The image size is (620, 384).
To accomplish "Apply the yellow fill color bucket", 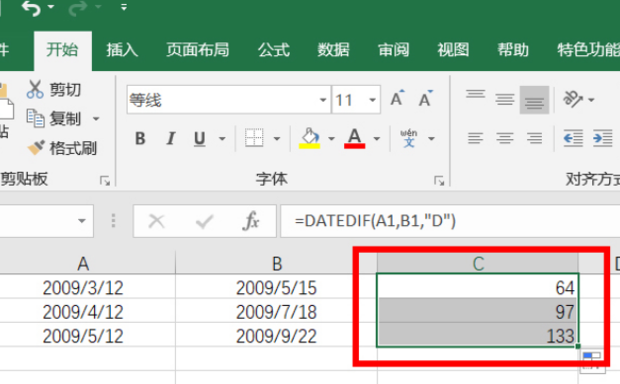I will pyautogui.click(x=310, y=138).
